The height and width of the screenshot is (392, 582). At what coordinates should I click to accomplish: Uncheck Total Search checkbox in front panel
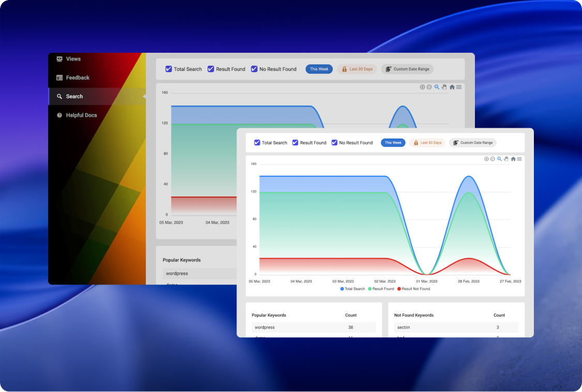pyautogui.click(x=257, y=143)
